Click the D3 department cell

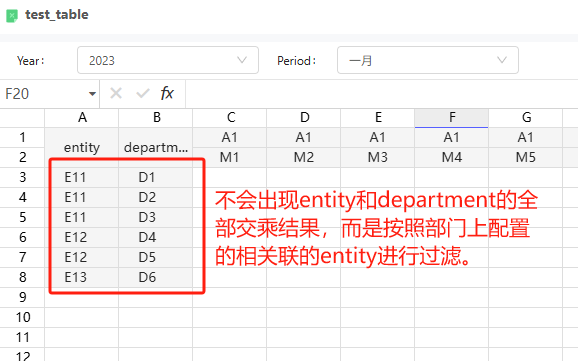[156, 217]
